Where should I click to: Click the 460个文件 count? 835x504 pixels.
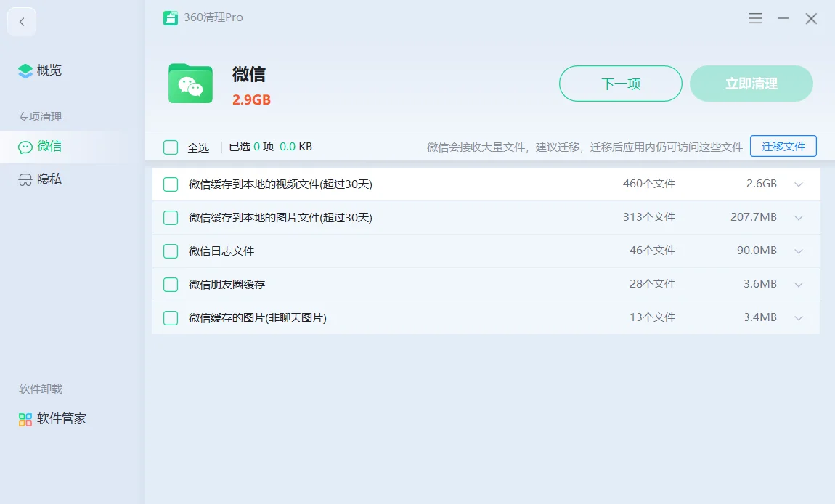pos(649,184)
